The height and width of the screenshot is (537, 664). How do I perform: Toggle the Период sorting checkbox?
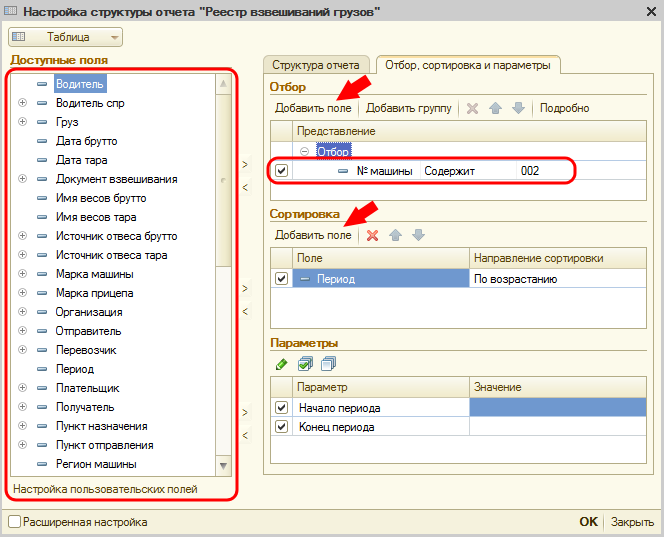(282, 279)
